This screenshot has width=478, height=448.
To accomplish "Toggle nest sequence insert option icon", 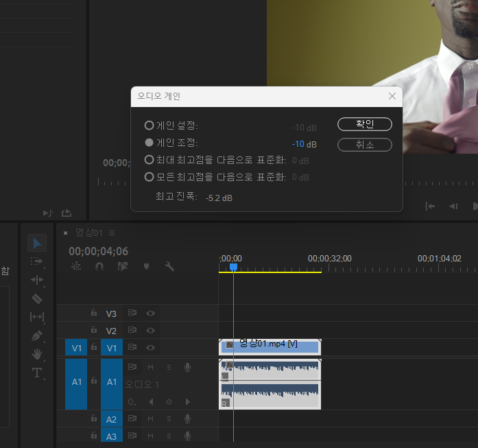I will coord(76,267).
